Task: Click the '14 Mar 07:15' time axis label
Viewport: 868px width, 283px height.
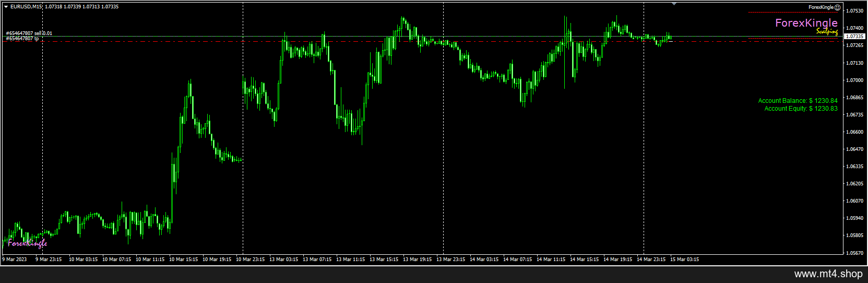Action: (x=518, y=260)
